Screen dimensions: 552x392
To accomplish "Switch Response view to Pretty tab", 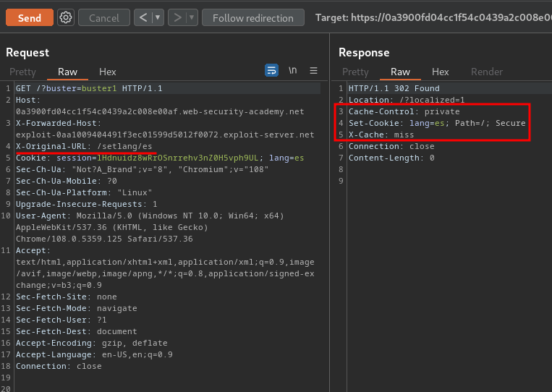I will (x=355, y=72).
